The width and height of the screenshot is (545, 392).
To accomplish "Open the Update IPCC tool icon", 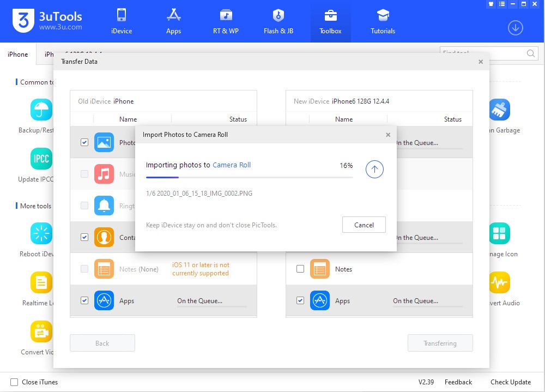I will (41, 159).
